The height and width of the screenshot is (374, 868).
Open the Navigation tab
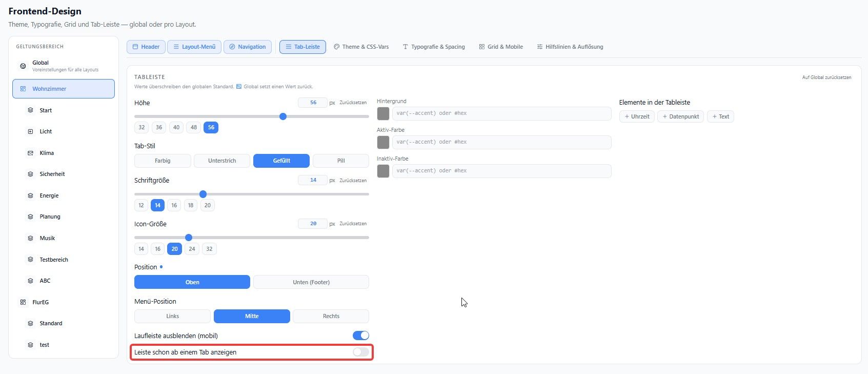tap(248, 47)
